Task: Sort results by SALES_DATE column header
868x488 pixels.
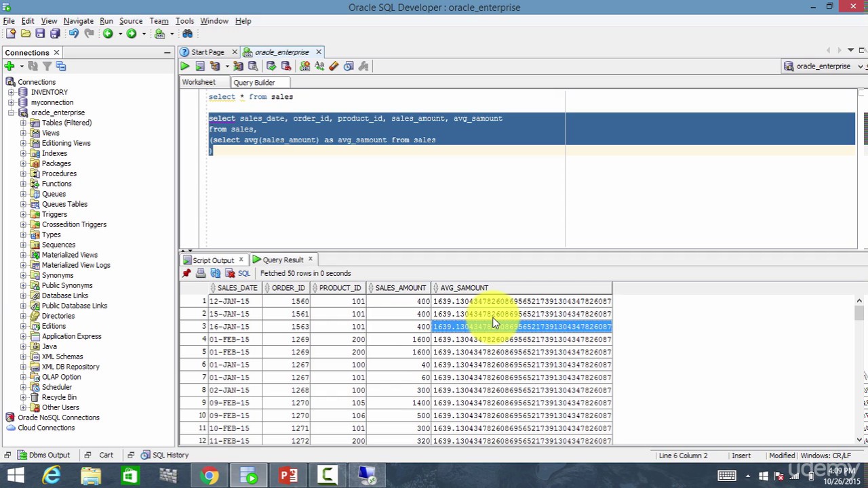Action: (237, 288)
